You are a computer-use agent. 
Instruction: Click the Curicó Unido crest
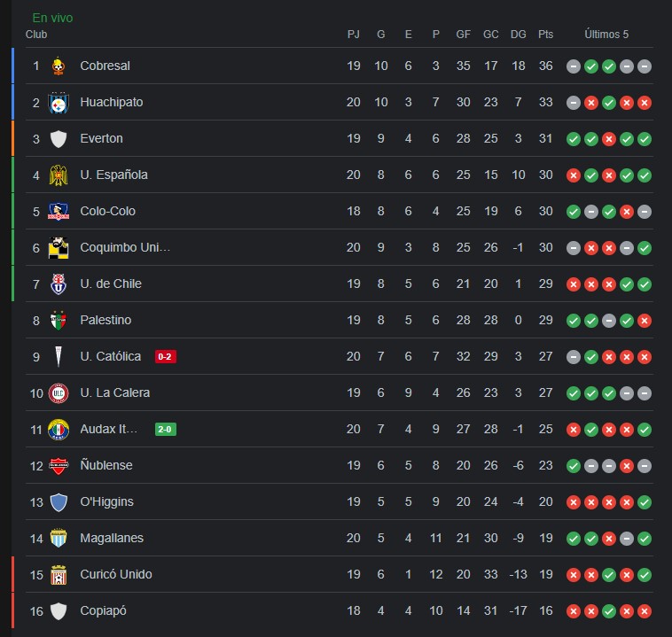(x=59, y=575)
